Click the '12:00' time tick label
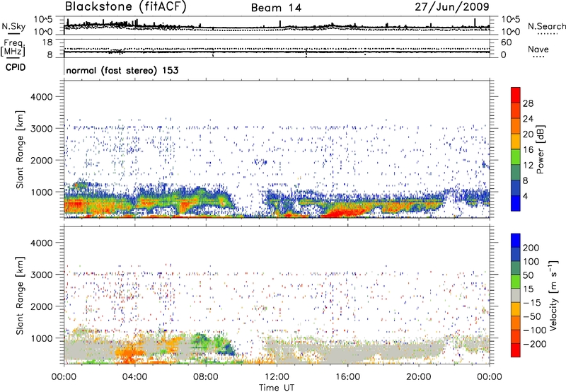The width and height of the screenshot is (566, 392). 277,377
